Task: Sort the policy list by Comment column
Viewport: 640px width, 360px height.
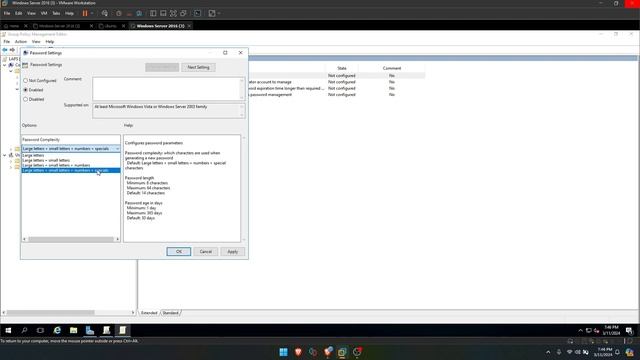Action: (391, 68)
